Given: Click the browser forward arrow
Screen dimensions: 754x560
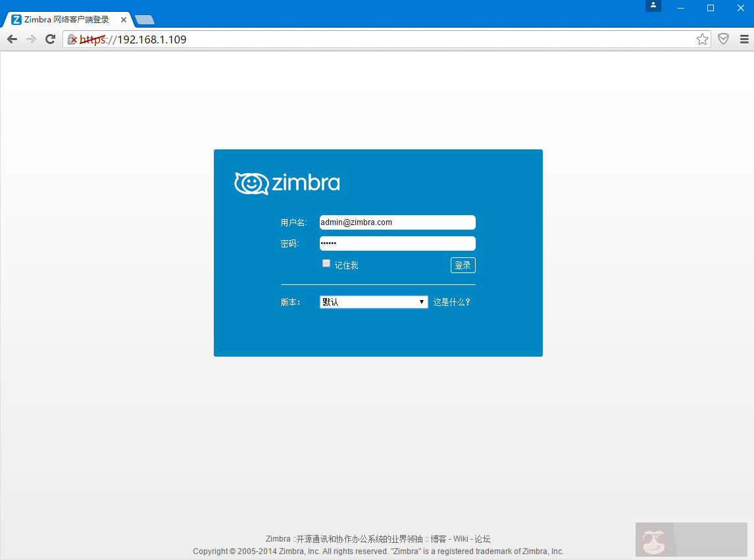Looking at the screenshot, I should (31, 39).
